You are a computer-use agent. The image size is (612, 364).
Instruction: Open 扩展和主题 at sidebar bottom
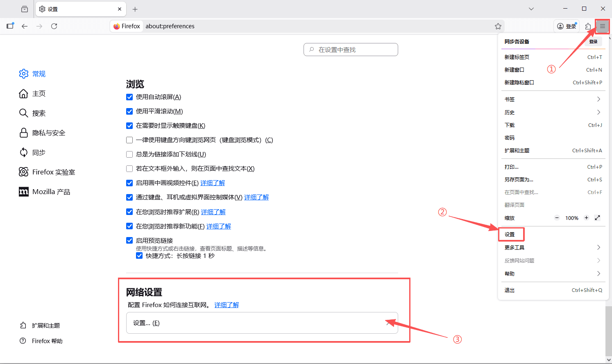point(40,326)
